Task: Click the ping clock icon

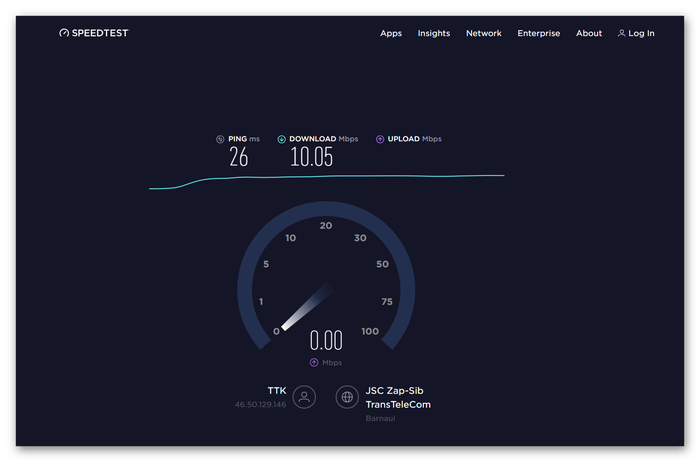Action: pos(220,139)
